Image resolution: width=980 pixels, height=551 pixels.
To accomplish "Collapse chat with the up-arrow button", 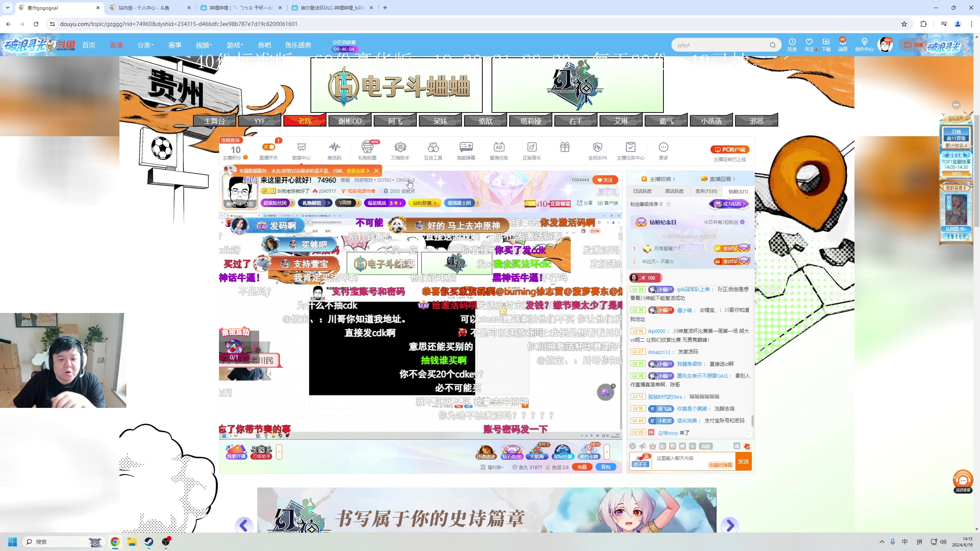I will (x=749, y=434).
